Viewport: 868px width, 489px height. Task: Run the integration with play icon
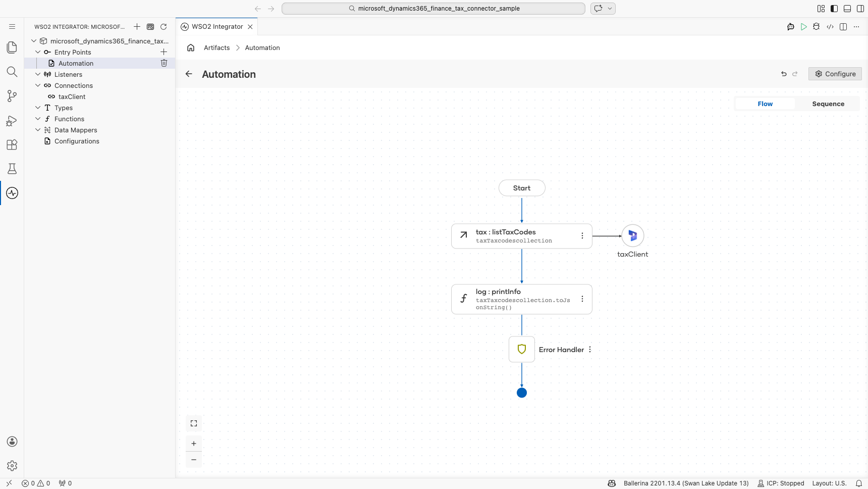(x=804, y=27)
